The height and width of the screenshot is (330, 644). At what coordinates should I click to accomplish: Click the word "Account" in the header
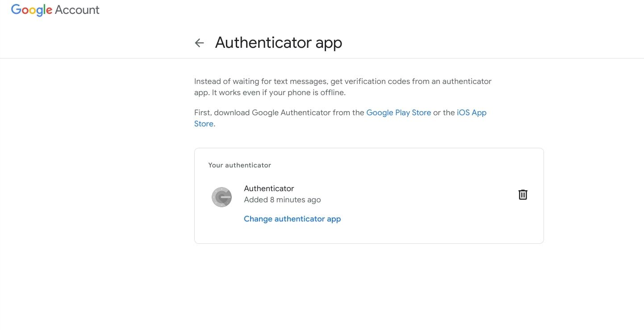pos(77,10)
